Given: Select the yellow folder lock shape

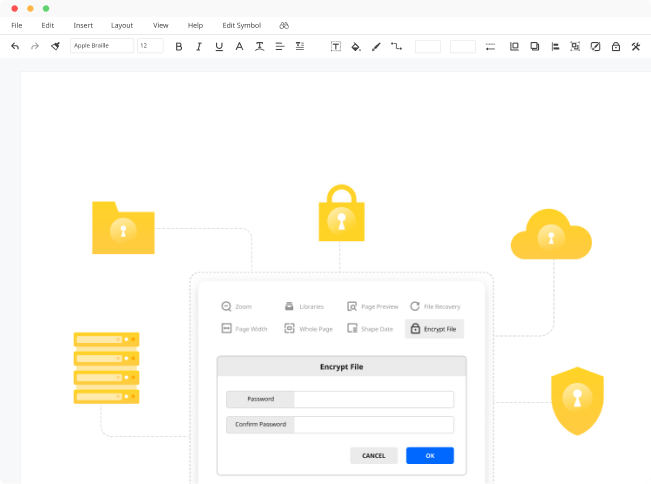Looking at the screenshot, I should (x=123, y=228).
